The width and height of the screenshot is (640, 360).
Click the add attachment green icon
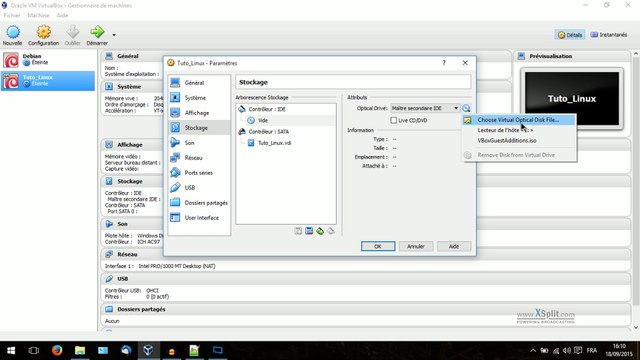click(320, 231)
